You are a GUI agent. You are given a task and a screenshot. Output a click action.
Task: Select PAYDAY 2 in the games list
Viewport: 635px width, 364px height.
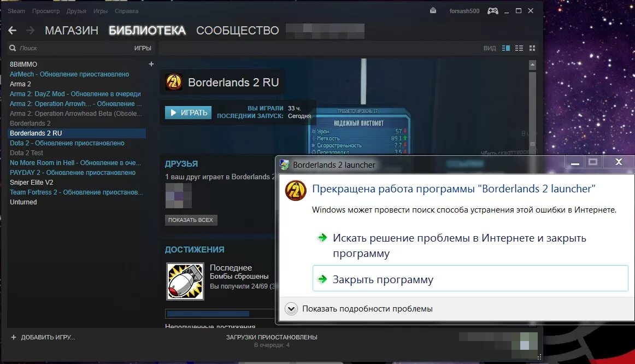tap(73, 173)
